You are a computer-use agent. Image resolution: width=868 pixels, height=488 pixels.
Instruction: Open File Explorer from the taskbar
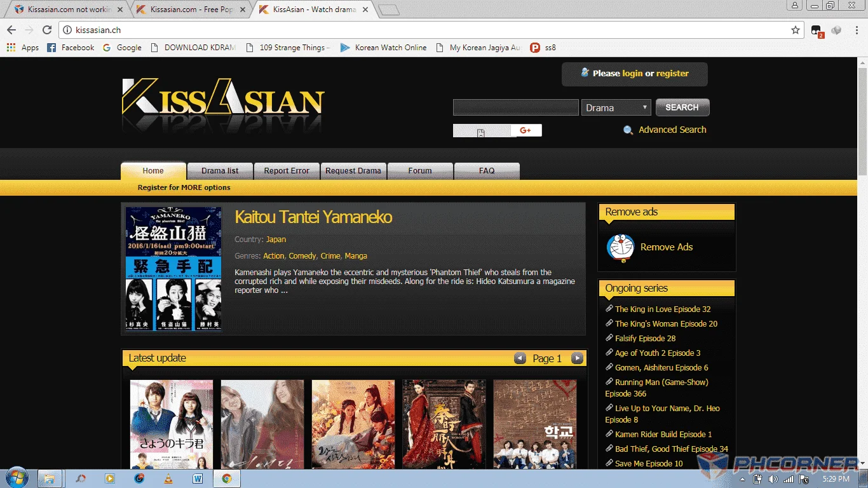click(50, 478)
